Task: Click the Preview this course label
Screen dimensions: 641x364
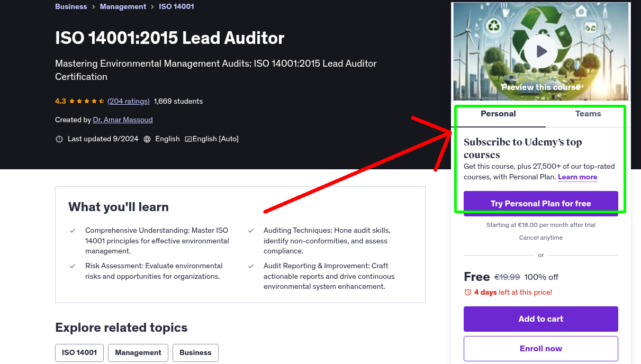Action: tap(541, 87)
